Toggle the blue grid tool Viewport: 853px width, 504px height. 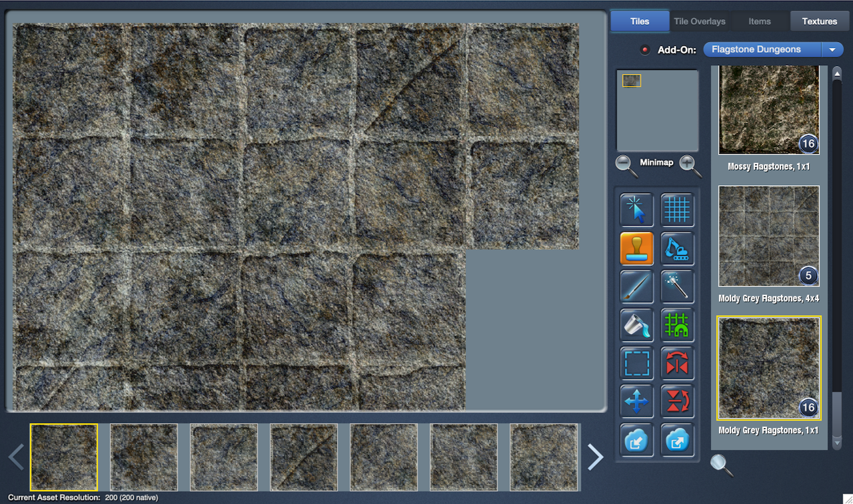(x=677, y=210)
